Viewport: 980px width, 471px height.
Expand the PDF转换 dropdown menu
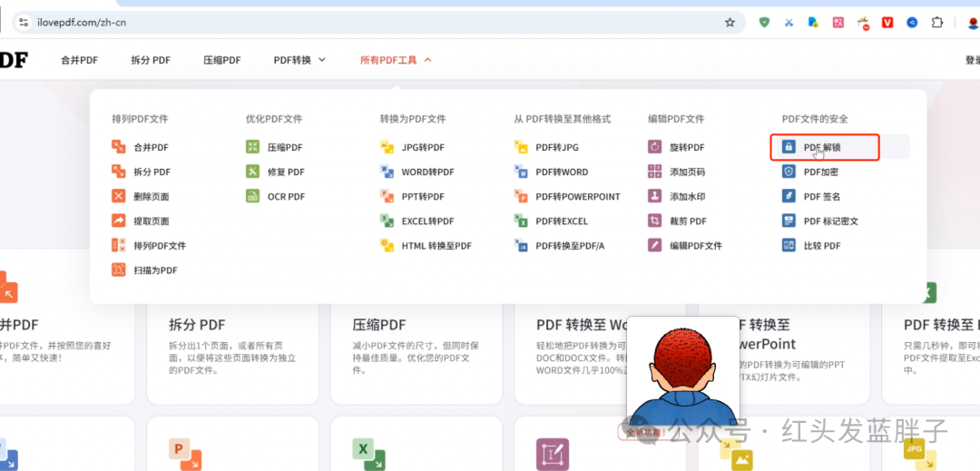pyautogui.click(x=299, y=60)
